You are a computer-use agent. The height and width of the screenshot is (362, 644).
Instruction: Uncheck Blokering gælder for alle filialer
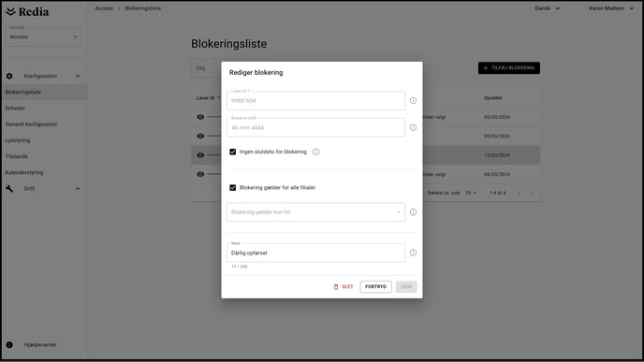(233, 188)
